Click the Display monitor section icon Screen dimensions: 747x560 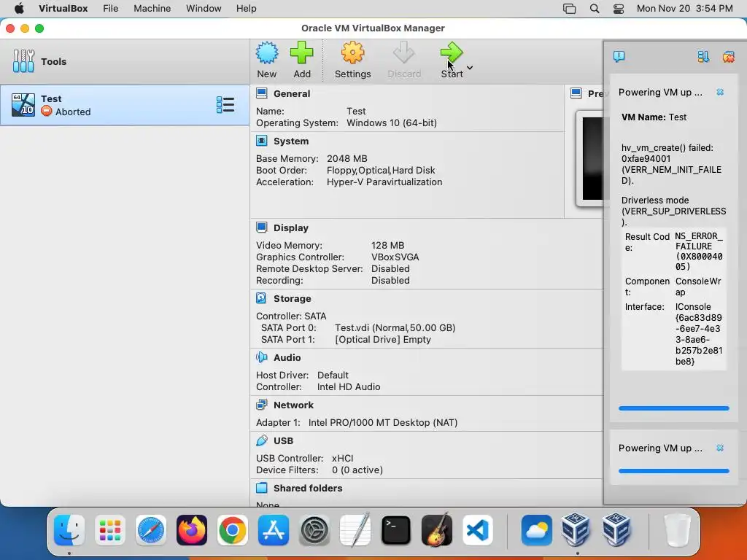point(262,227)
